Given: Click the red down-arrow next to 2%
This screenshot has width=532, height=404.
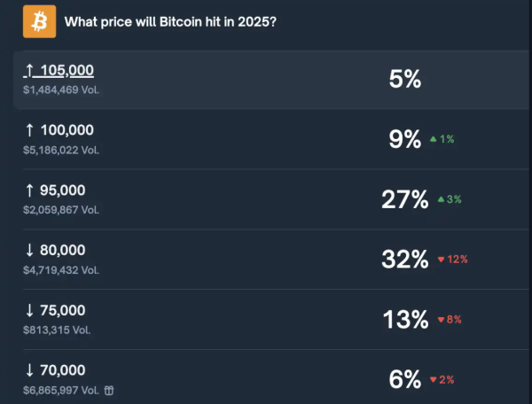Looking at the screenshot, I should coord(434,380).
